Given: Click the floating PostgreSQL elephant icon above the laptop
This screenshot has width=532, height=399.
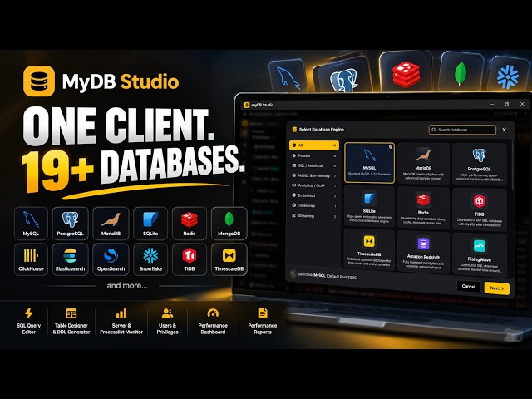Looking at the screenshot, I should [343, 79].
